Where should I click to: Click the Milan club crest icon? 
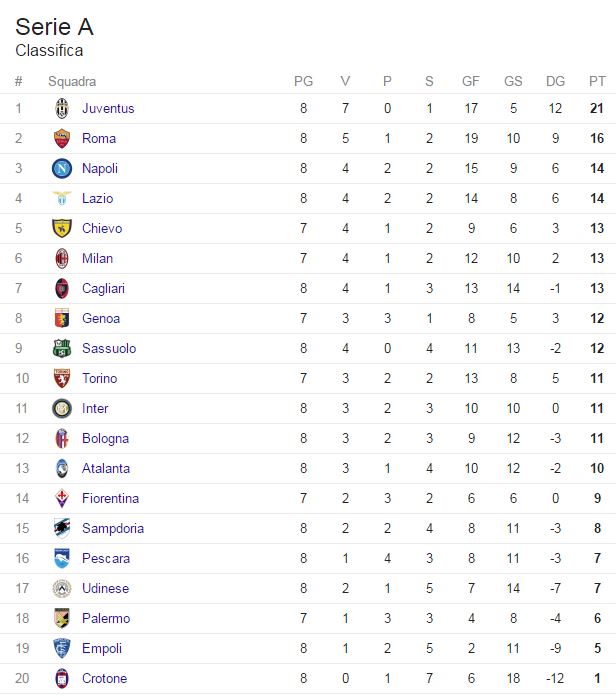pyautogui.click(x=62, y=258)
